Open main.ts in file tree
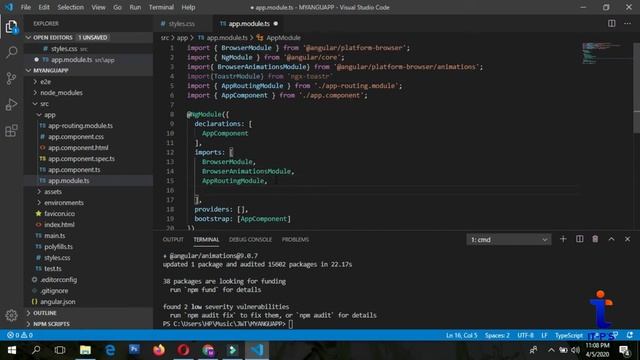Screen dimensions: 640x360 [x=55, y=236]
